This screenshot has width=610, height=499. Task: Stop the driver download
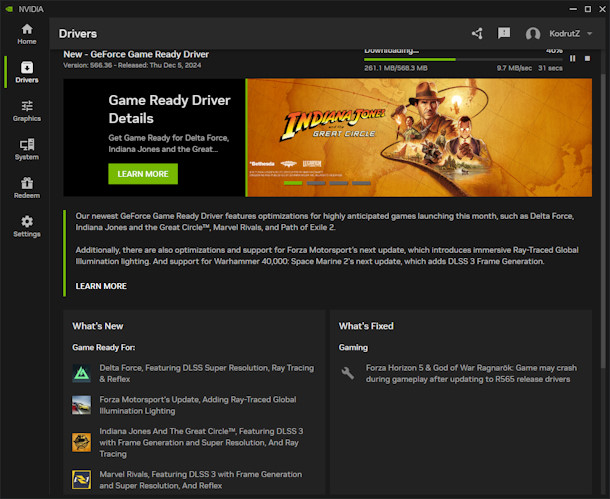click(586, 58)
